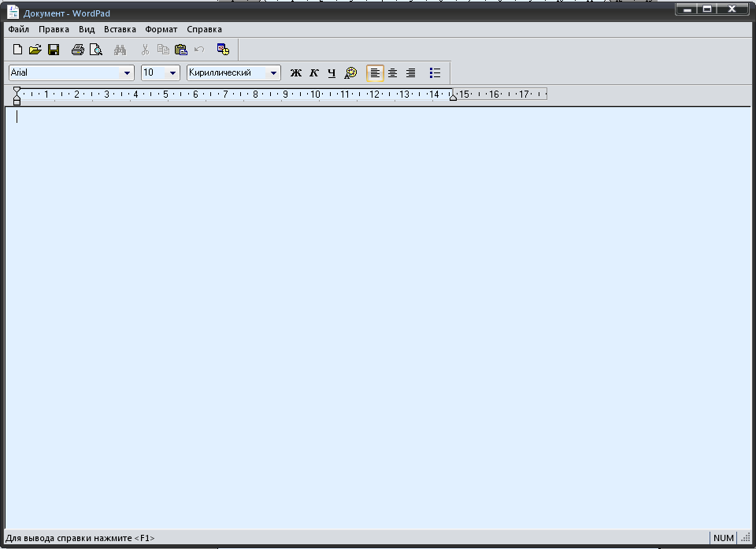This screenshot has height=549, width=756.
Task: Click inside the document text area
Action: (377, 317)
